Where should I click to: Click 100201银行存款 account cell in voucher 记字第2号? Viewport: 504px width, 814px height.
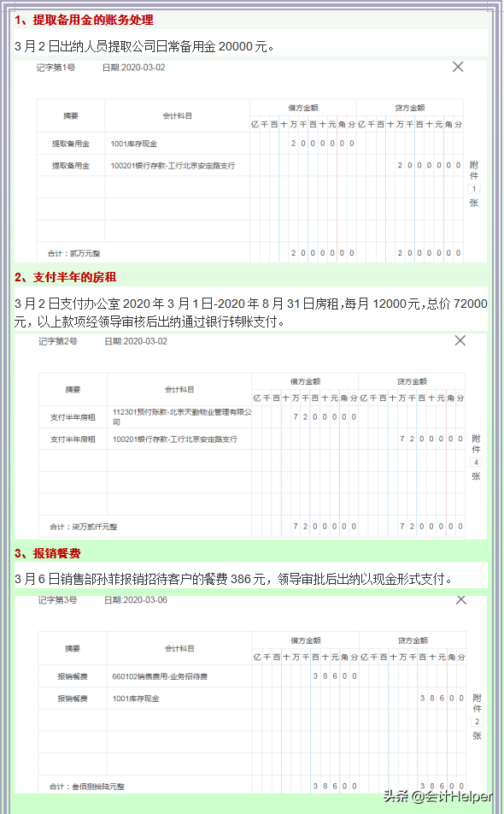point(179,439)
